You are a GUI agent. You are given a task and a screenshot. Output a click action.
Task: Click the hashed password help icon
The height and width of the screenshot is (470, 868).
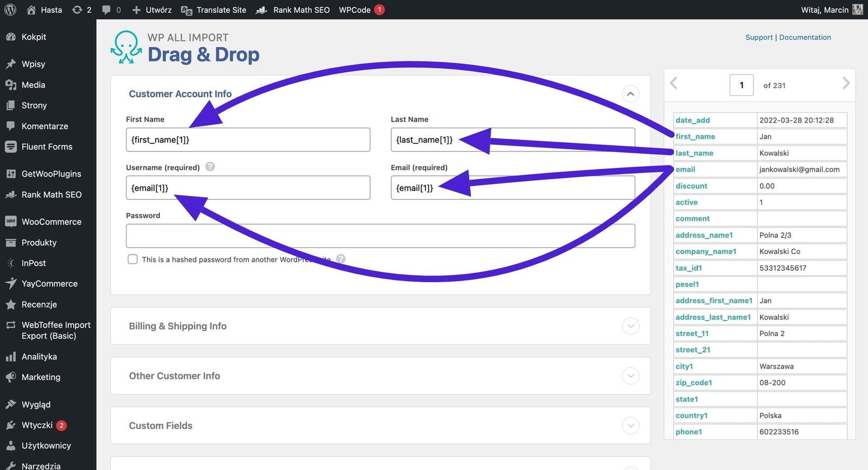[x=341, y=259]
